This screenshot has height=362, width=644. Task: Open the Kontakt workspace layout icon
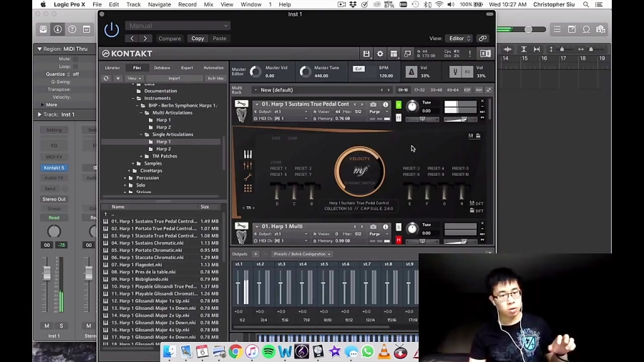394,54
